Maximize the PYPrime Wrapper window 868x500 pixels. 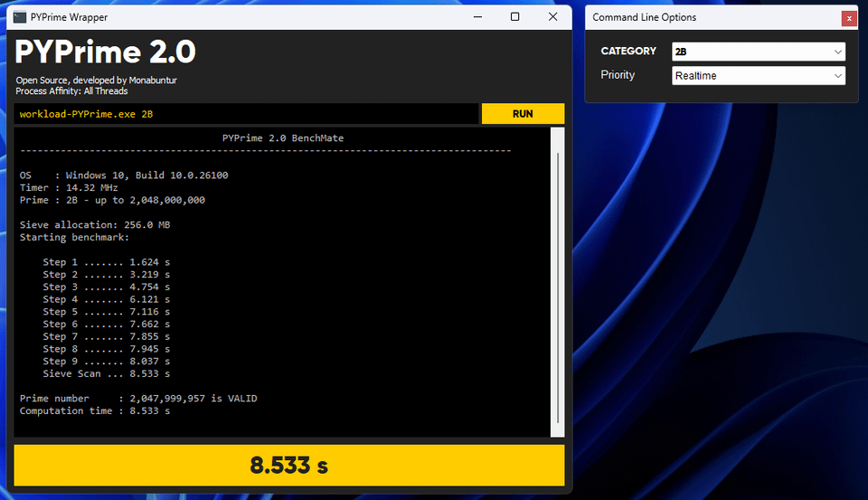coord(514,17)
